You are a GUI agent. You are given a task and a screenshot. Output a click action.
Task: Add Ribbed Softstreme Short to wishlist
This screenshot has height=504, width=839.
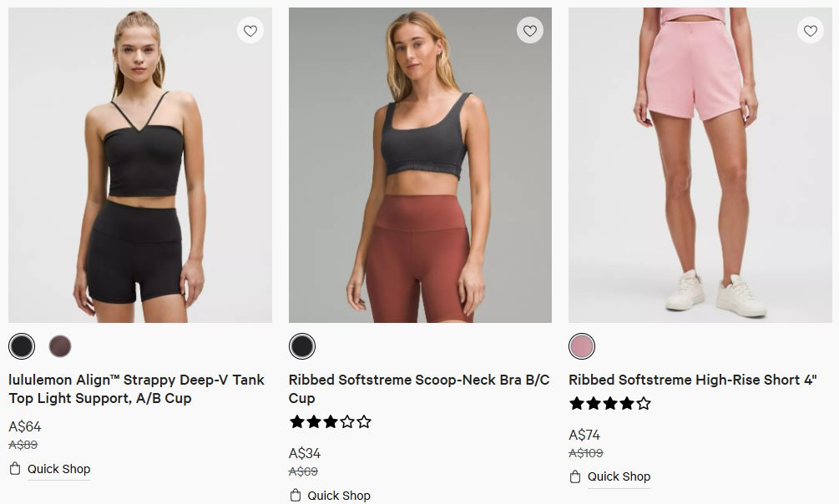point(810,31)
